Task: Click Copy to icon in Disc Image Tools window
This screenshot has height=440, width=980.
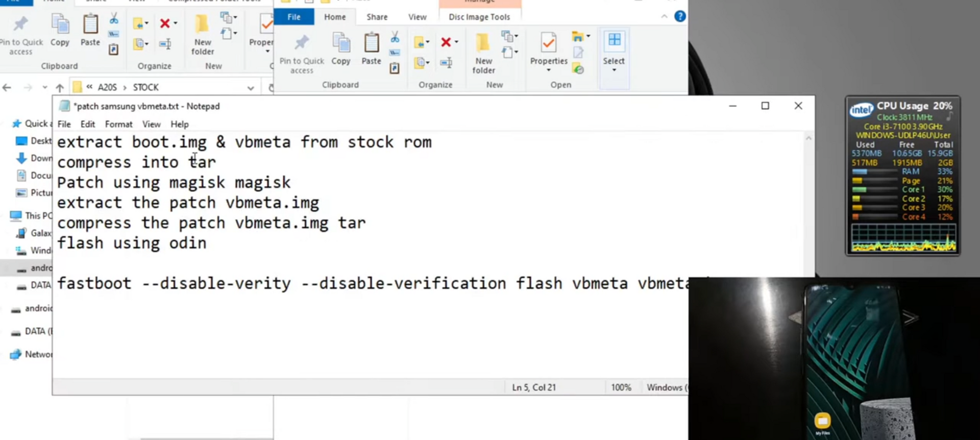Action: click(x=420, y=63)
